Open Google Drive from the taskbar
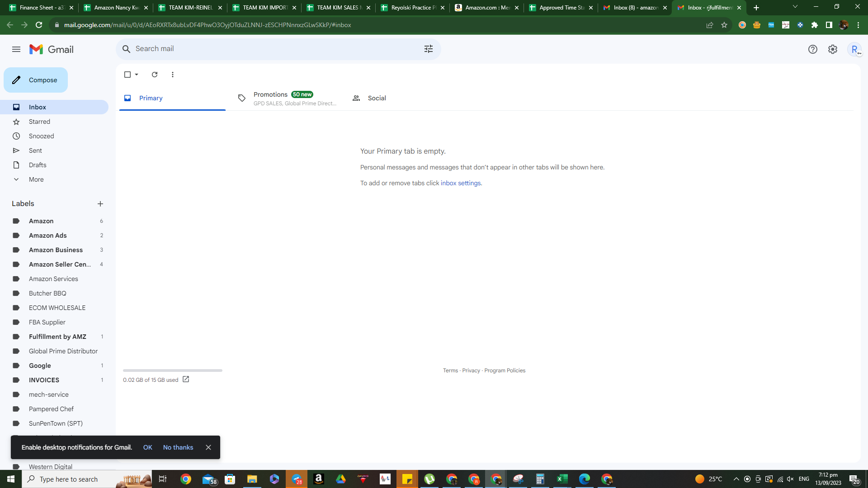The height and width of the screenshot is (488, 868). coord(341,479)
